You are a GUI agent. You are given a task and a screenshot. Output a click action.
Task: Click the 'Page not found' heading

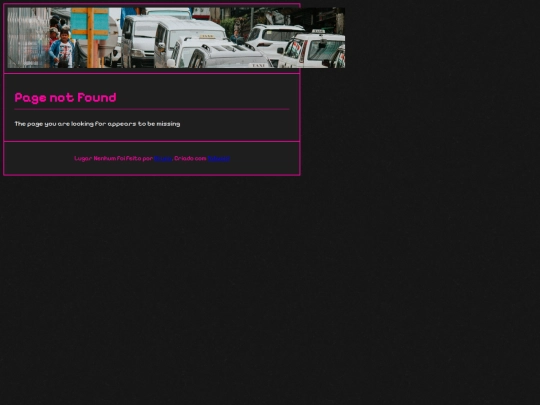(65, 97)
